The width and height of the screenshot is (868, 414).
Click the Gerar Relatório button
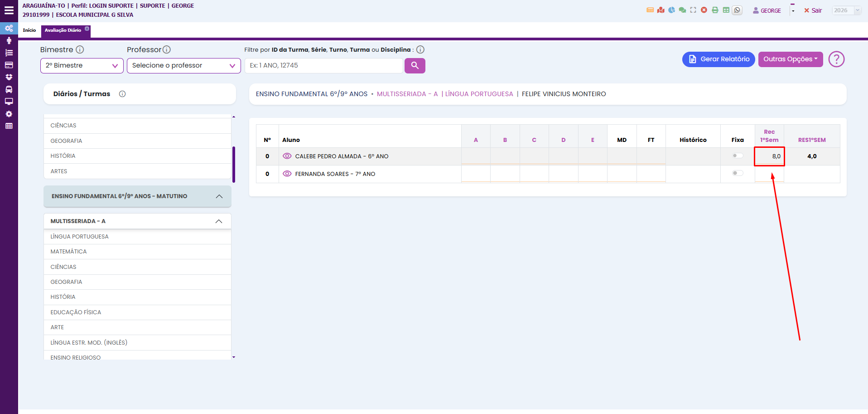[x=718, y=59]
